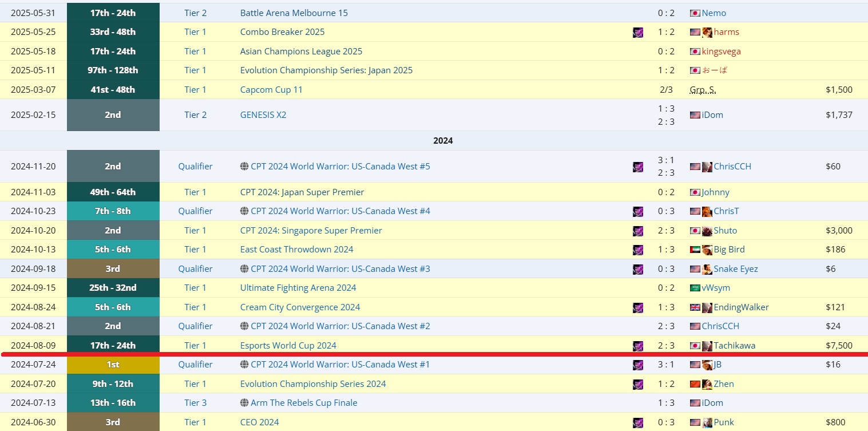Open Battle Arena Melbourne 15 tournament link
The image size is (868, 431).
294,13
